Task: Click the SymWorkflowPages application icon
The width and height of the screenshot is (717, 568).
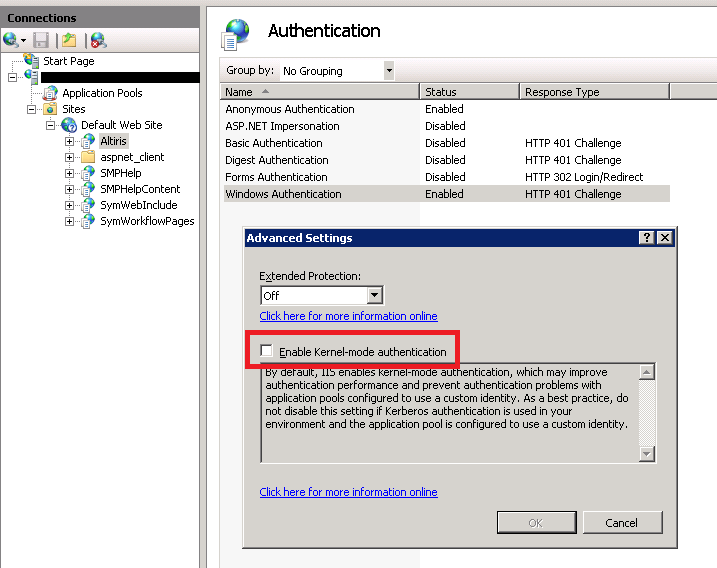Action: coord(88,221)
